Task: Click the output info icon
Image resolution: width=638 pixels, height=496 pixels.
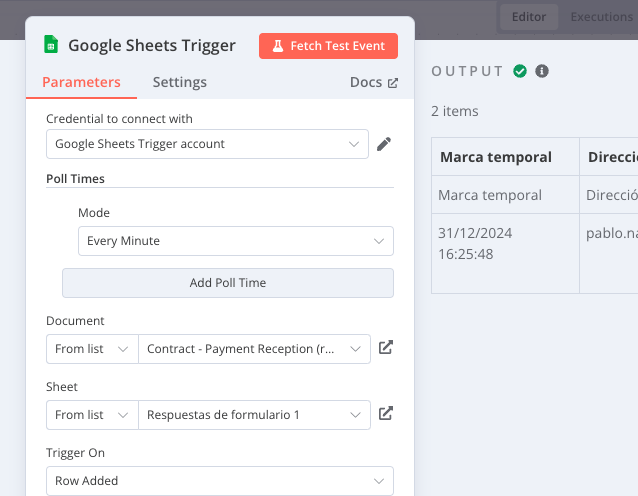Action: pos(542,71)
